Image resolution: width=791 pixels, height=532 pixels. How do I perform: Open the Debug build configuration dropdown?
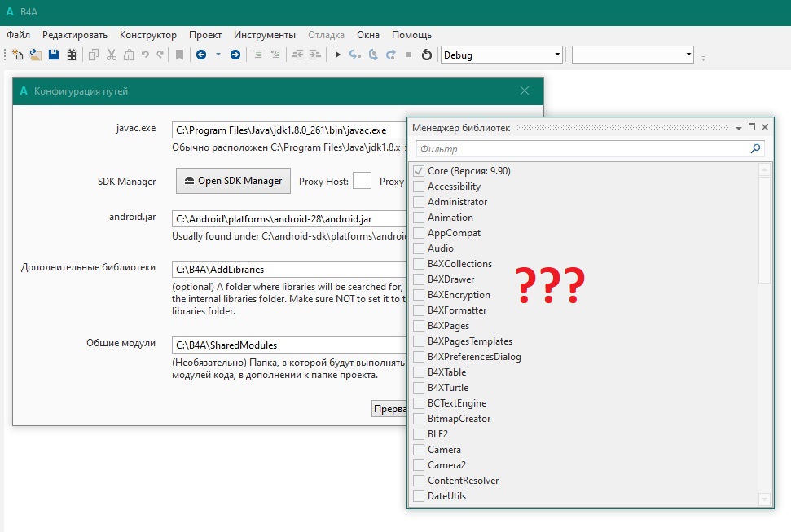click(502, 55)
